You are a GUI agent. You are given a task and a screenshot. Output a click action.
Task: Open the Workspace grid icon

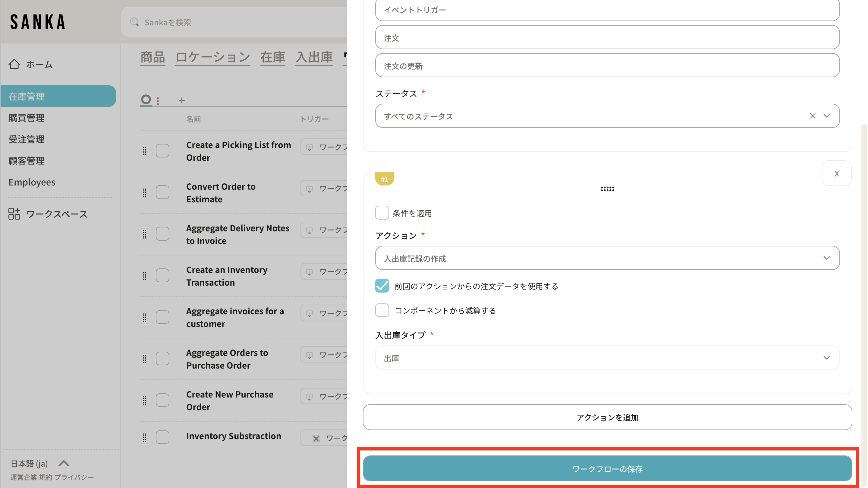point(14,214)
